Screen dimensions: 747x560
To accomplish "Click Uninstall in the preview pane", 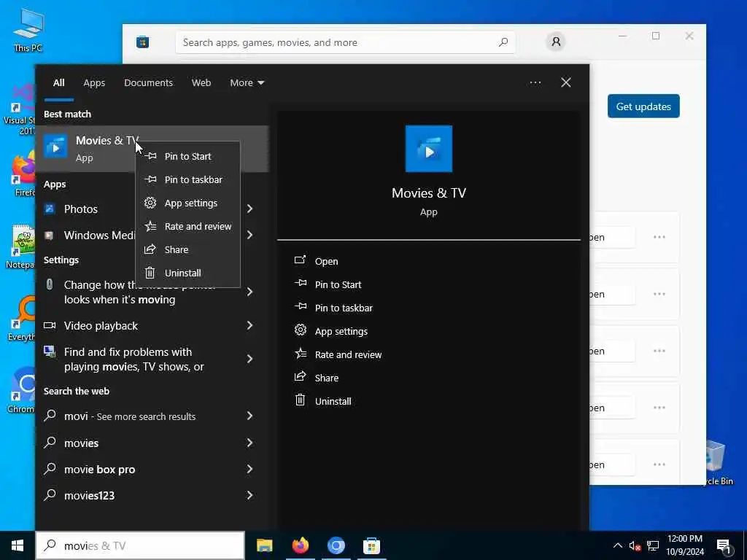I will 333,402.
